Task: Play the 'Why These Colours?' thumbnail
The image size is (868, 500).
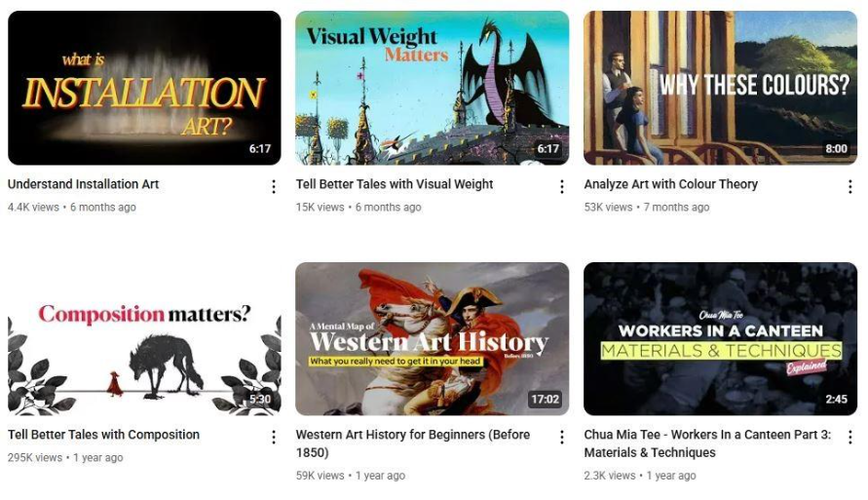Action: [720, 88]
